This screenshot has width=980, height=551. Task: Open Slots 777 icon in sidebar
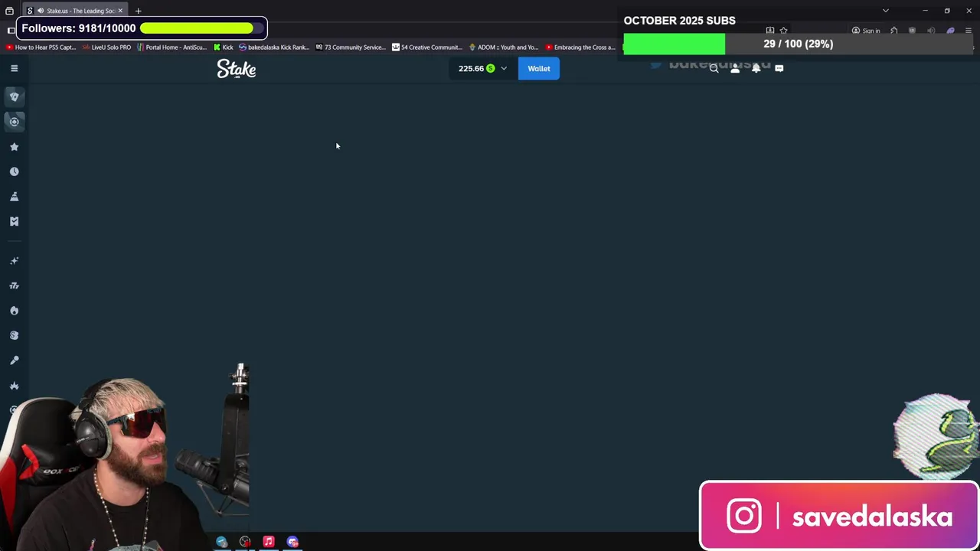(x=14, y=285)
